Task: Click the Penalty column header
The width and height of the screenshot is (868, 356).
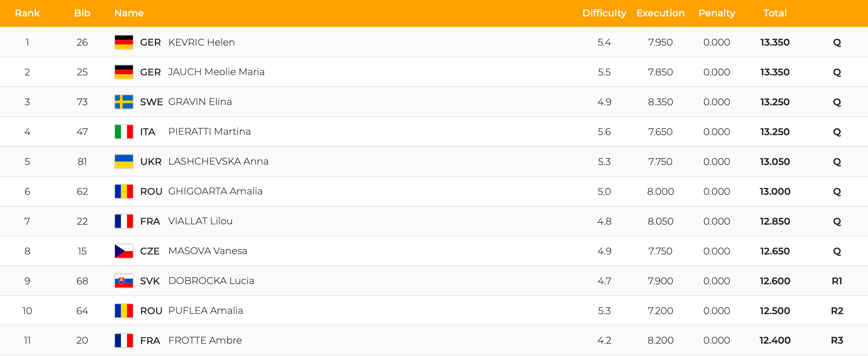Action: (717, 13)
